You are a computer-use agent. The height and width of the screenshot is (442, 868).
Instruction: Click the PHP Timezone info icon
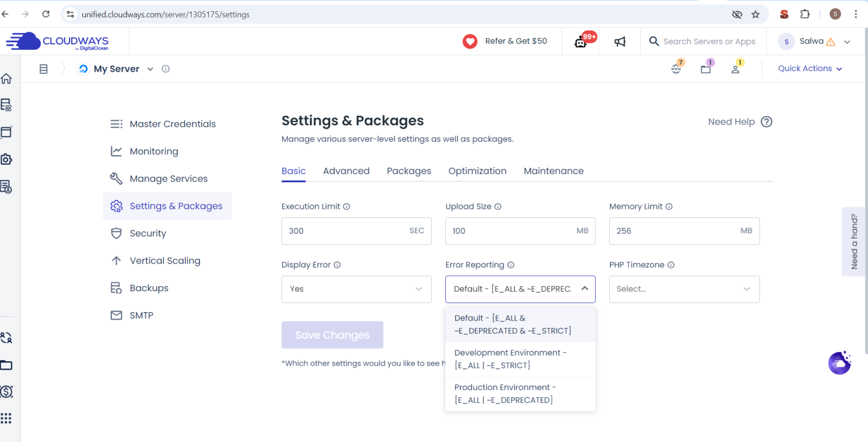pyautogui.click(x=671, y=265)
